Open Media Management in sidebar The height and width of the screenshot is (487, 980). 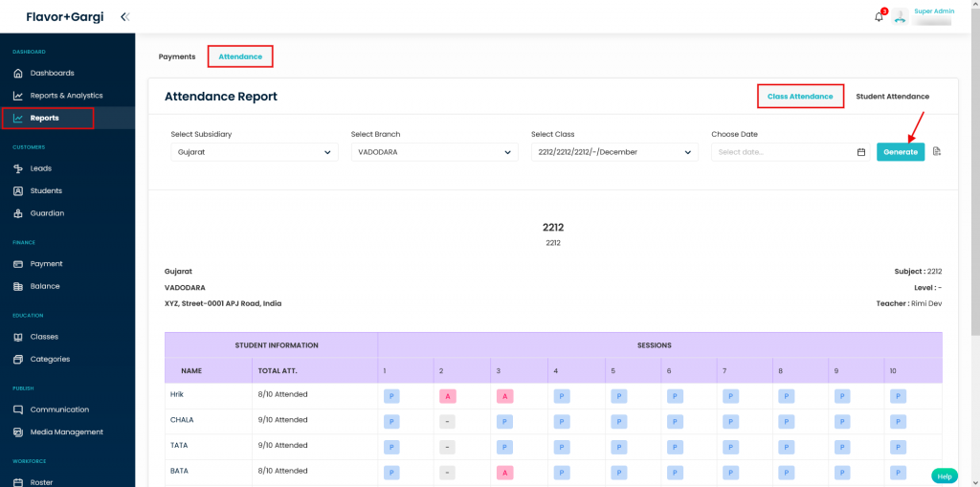coord(66,432)
